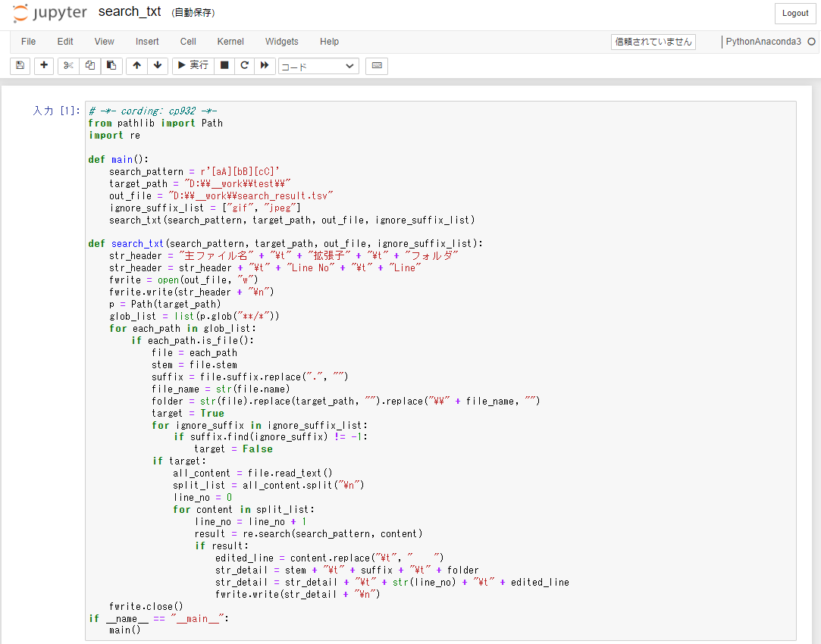Click the PythonAnaconda3 kernel name
The height and width of the screenshot is (644, 821).
pyautogui.click(x=763, y=42)
